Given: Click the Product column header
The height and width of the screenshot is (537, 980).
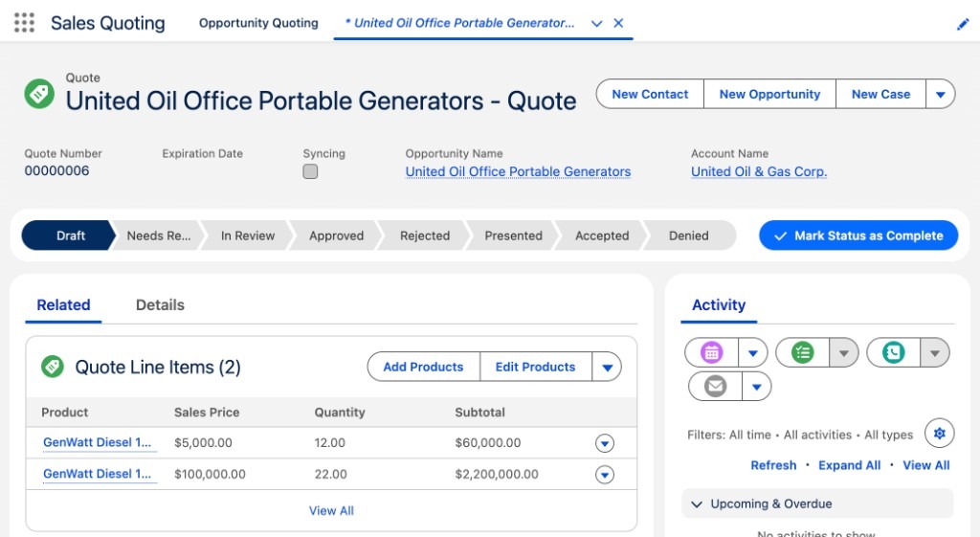Looking at the screenshot, I should (x=64, y=413).
